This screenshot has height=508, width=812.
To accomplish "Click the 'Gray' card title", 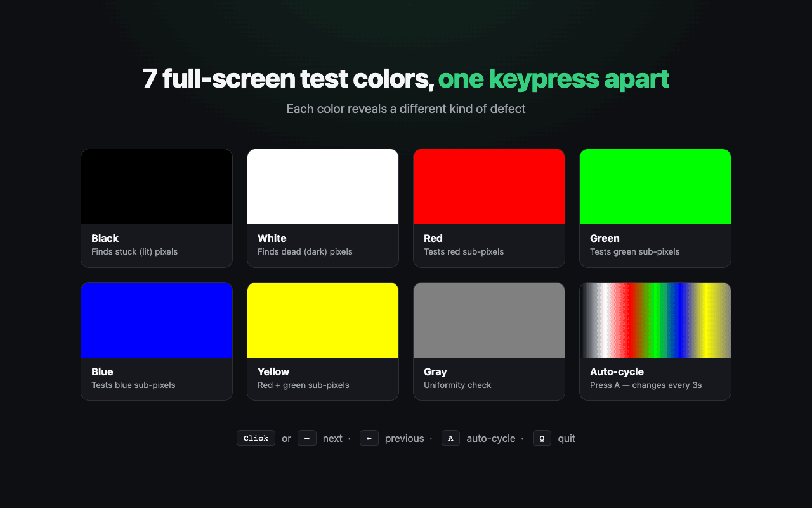I will coord(435,371).
